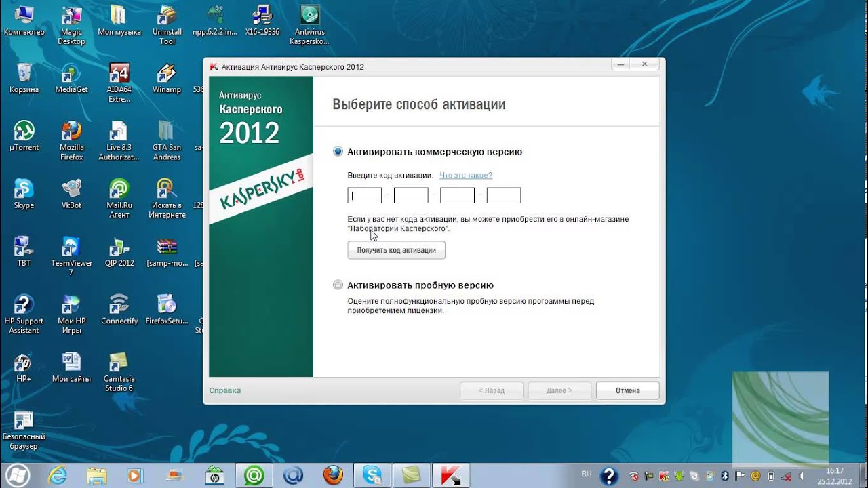Open Internet Explorer from taskbar
This screenshot has width=868, height=488.
point(58,476)
